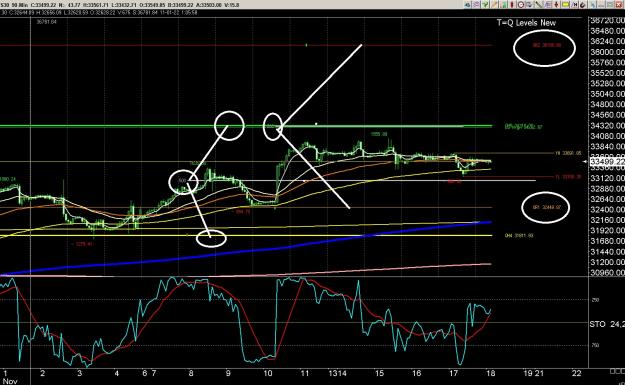
Task: Click date label 10 on time axis
Action: click(x=267, y=373)
